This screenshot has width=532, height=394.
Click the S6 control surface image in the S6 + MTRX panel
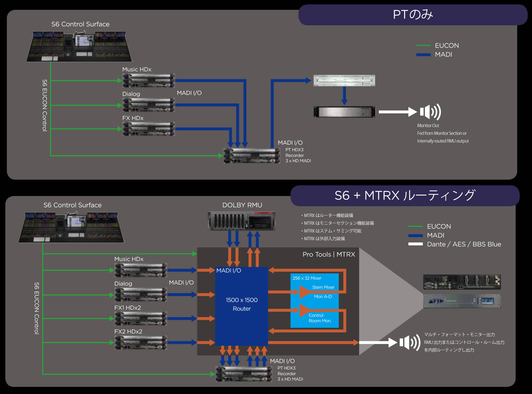point(71,227)
